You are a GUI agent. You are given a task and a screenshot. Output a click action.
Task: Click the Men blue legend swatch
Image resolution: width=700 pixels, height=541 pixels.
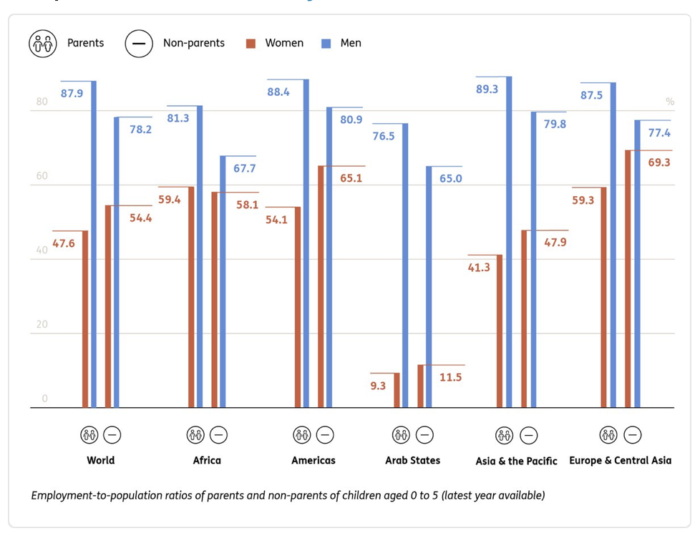point(327,44)
